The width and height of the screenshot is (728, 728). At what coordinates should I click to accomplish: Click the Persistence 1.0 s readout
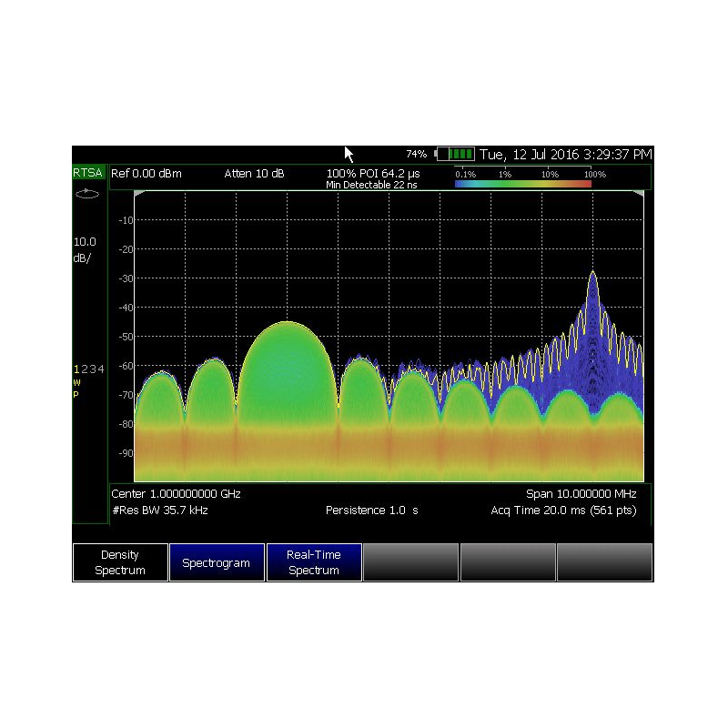click(x=372, y=511)
